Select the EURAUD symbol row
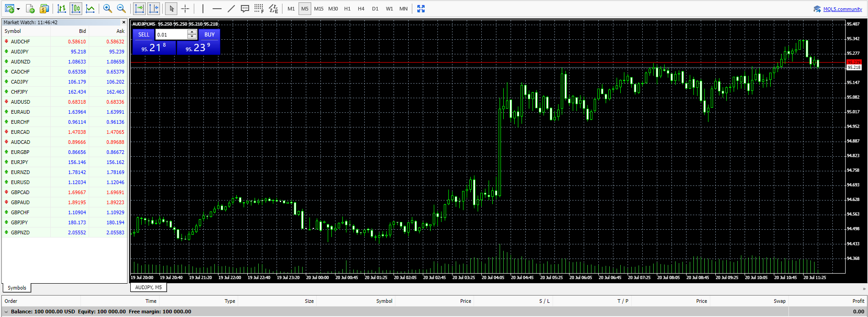The image size is (868, 317). (64, 112)
